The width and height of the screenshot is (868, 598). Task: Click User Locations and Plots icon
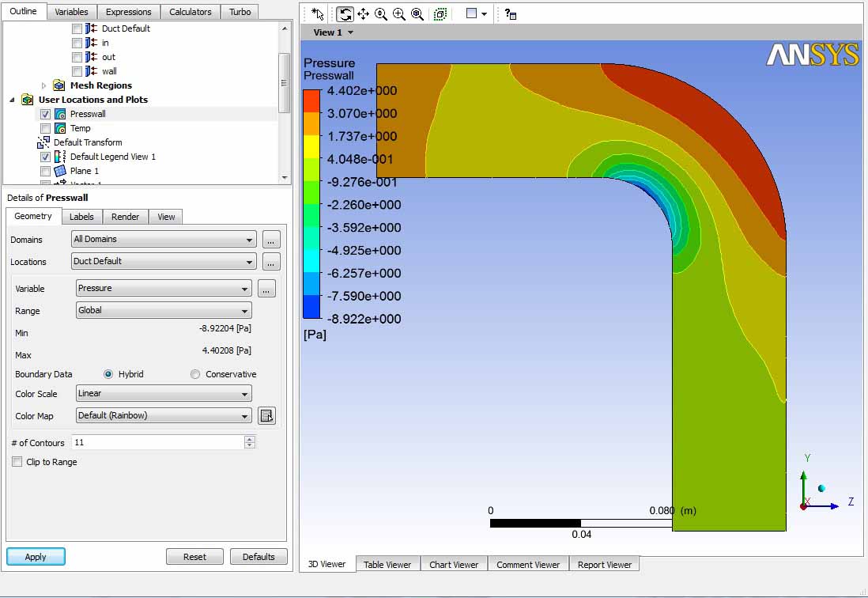(27, 100)
